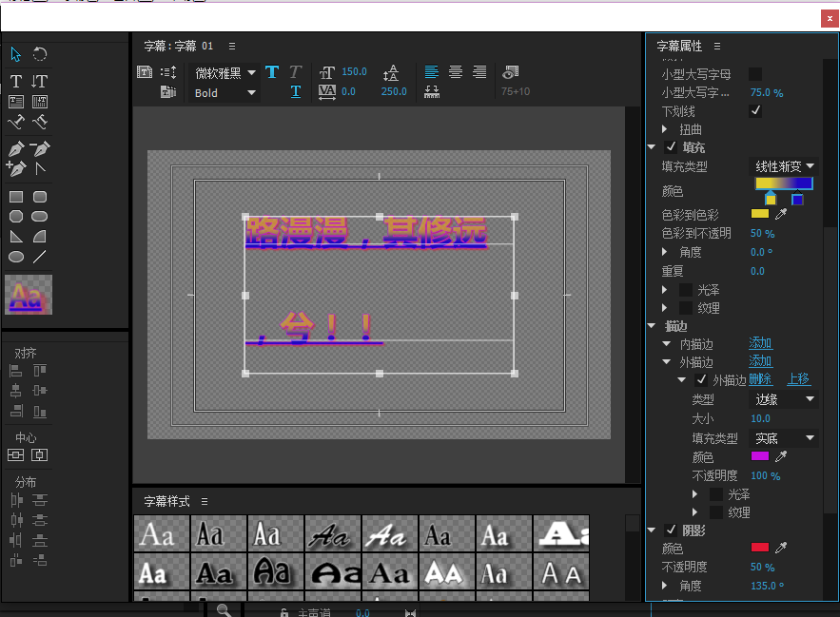The width and height of the screenshot is (840, 617).
Task: Uncheck the 填充 checkbox
Action: pyautogui.click(x=671, y=146)
